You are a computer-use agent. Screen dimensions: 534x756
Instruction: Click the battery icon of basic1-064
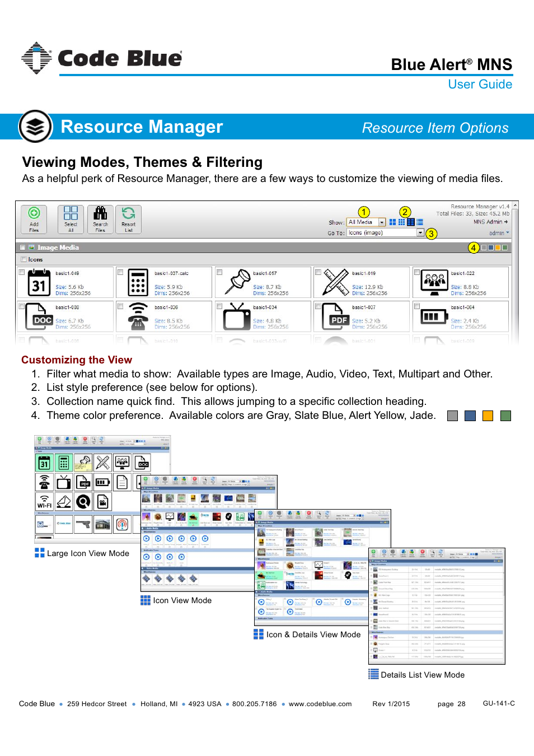(434, 316)
